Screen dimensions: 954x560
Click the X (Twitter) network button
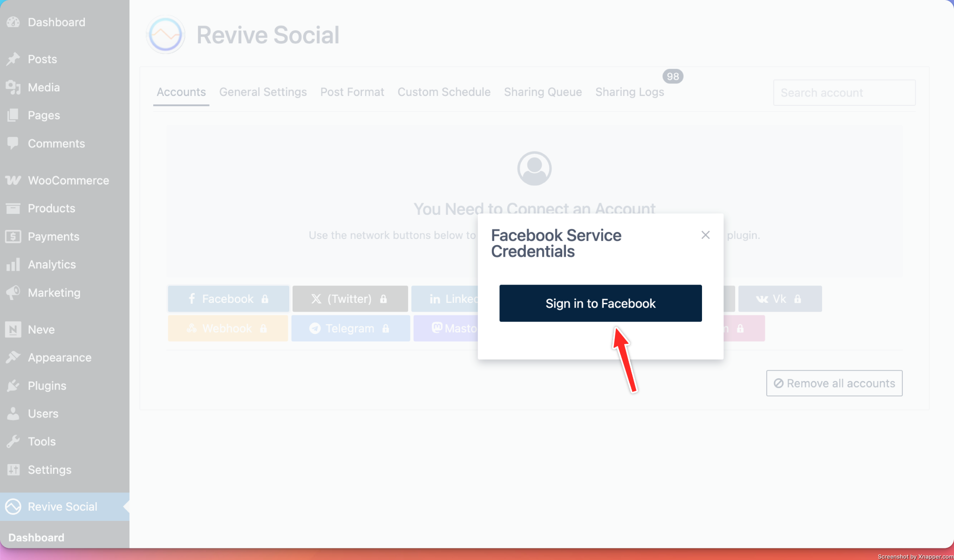[350, 299]
